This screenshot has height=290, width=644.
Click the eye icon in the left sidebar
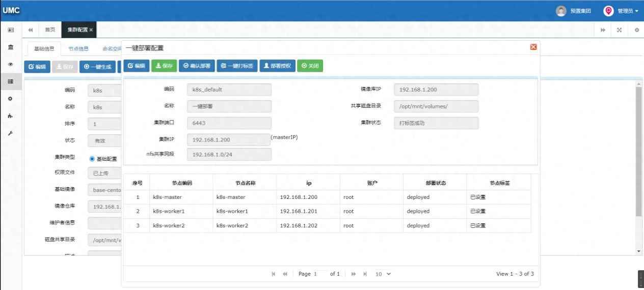pyautogui.click(x=11, y=65)
